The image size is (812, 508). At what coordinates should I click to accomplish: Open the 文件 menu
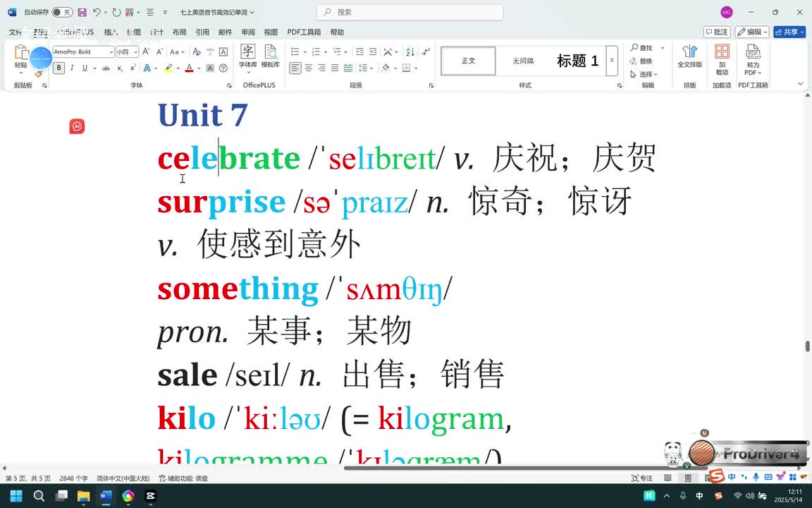click(x=15, y=32)
